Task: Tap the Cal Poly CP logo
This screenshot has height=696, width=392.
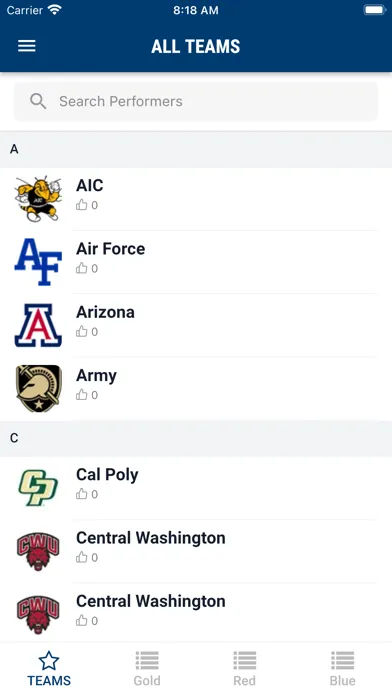Action: point(38,487)
